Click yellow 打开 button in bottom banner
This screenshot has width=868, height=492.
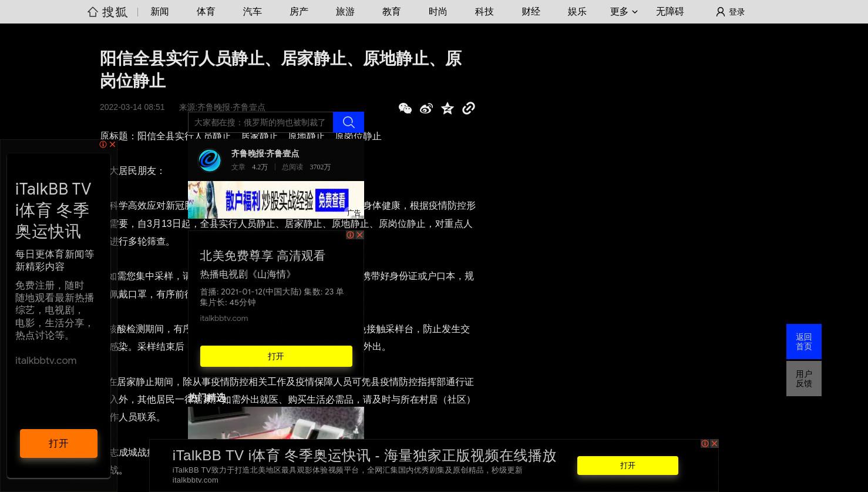[628, 466]
